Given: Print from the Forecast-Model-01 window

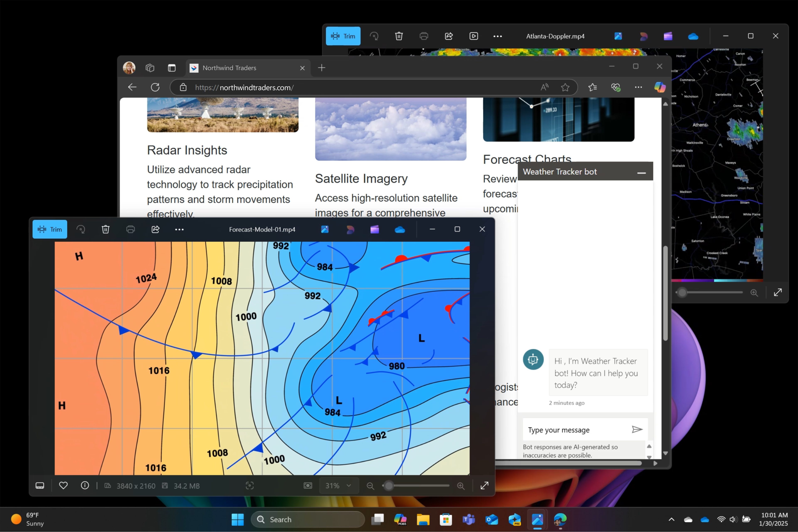Looking at the screenshot, I should 131,229.
